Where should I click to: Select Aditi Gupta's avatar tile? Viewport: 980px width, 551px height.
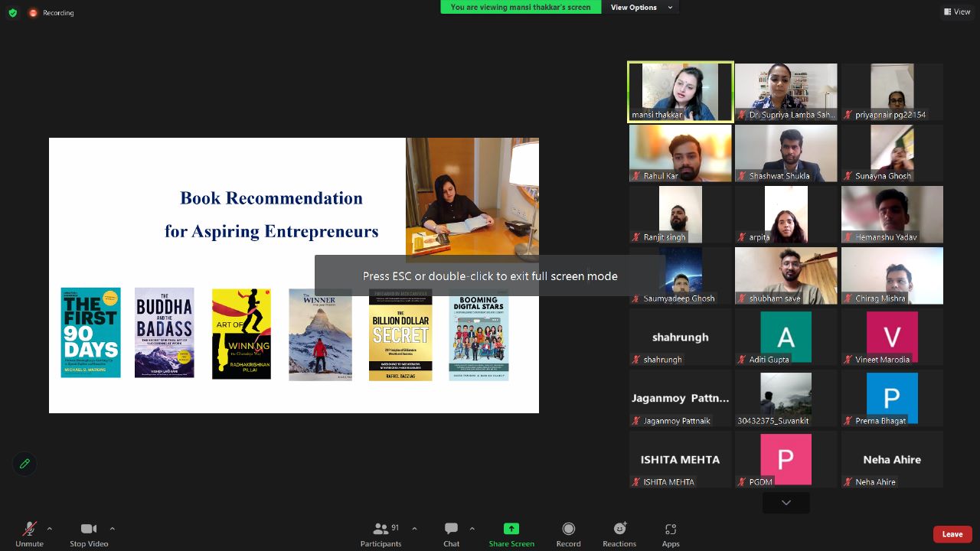click(x=786, y=337)
